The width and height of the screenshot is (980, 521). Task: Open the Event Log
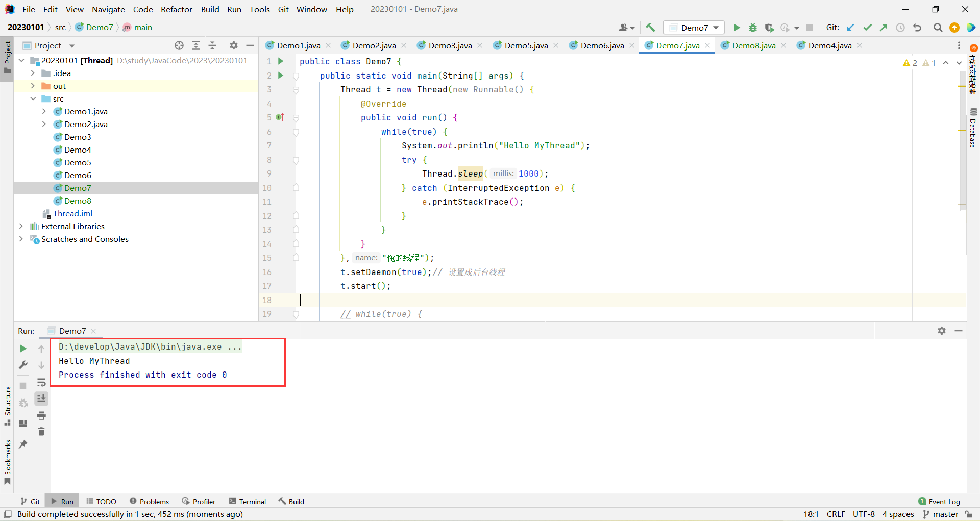point(939,502)
